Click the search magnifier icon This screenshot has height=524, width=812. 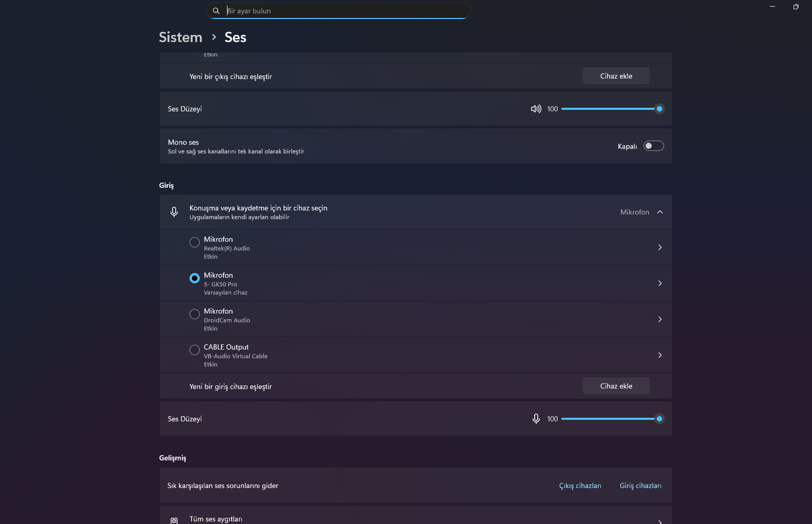tap(216, 11)
